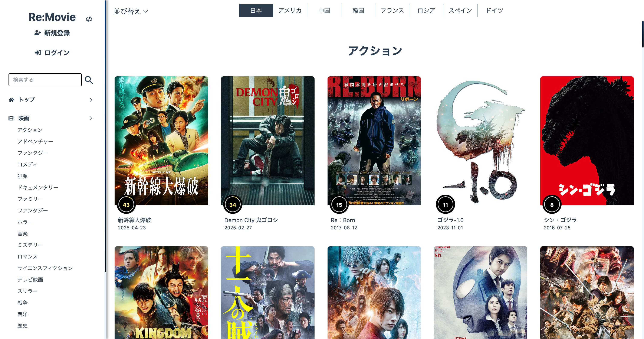Select ファミリー genre in sidebar

pyautogui.click(x=30, y=199)
